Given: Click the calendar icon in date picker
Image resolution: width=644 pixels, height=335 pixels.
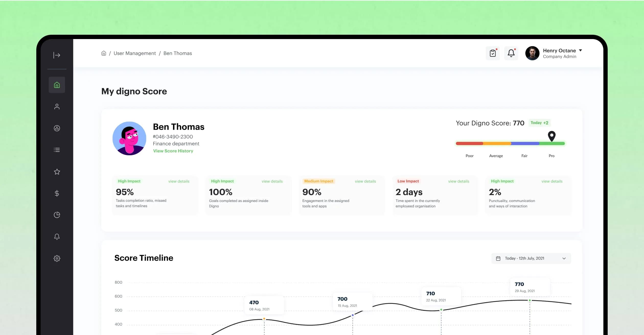Looking at the screenshot, I should 498,258.
